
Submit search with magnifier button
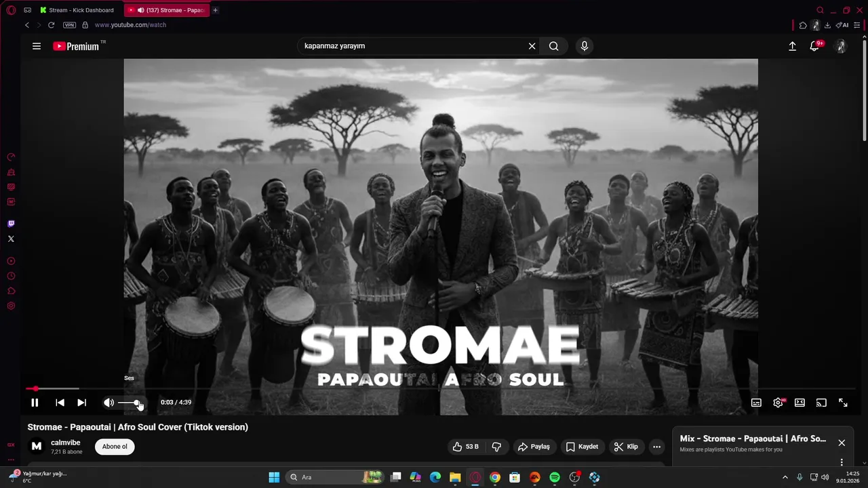point(554,46)
